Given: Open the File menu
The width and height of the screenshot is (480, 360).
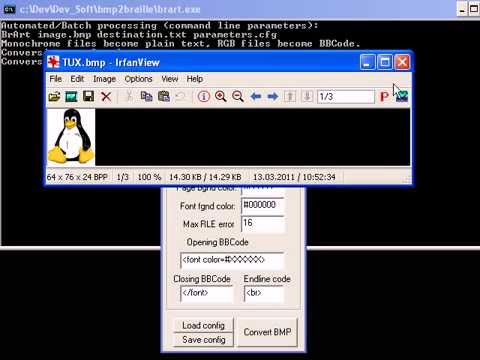Looking at the screenshot, I should coord(56,79).
